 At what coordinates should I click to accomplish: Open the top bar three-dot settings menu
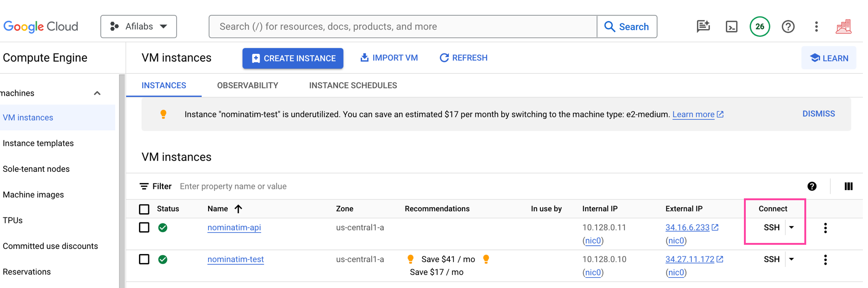tap(816, 27)
